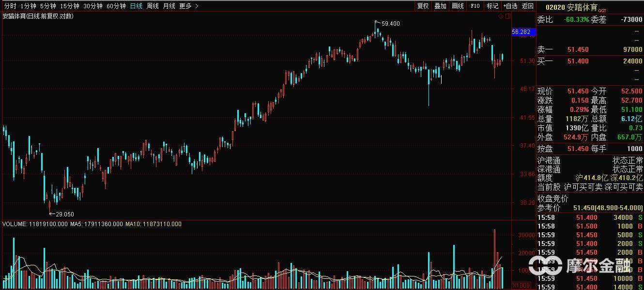Open the F10 company info
Viewport: 644px width, 290px height.
(475, 6)
